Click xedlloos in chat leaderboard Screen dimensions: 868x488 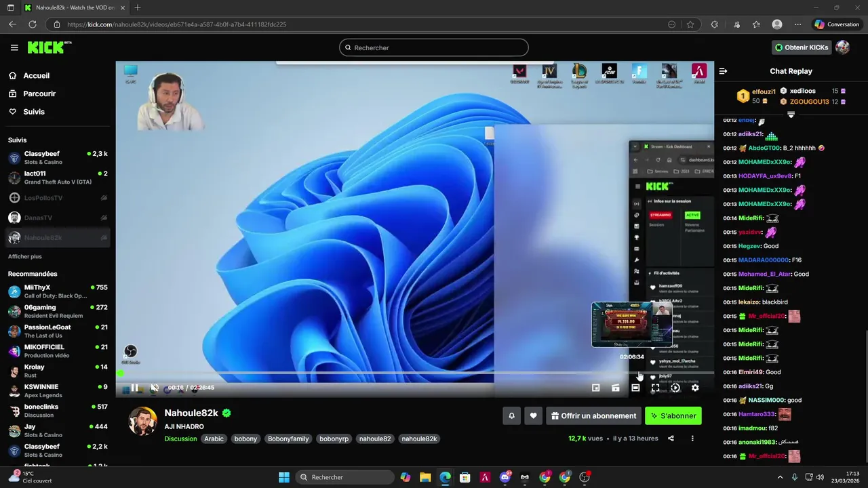point(802,91)
